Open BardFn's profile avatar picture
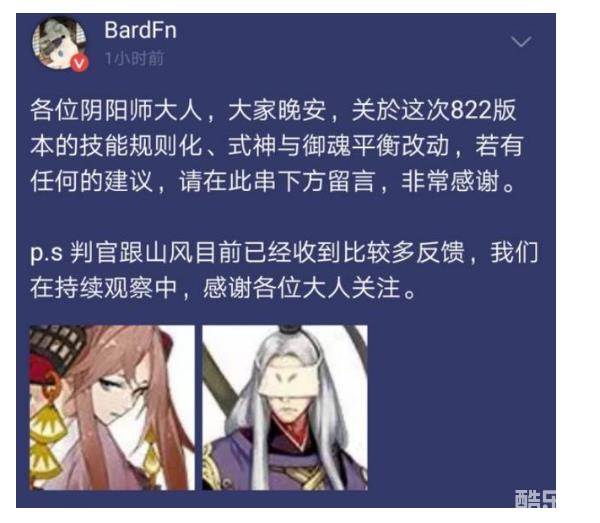 [x=59, y=43]
